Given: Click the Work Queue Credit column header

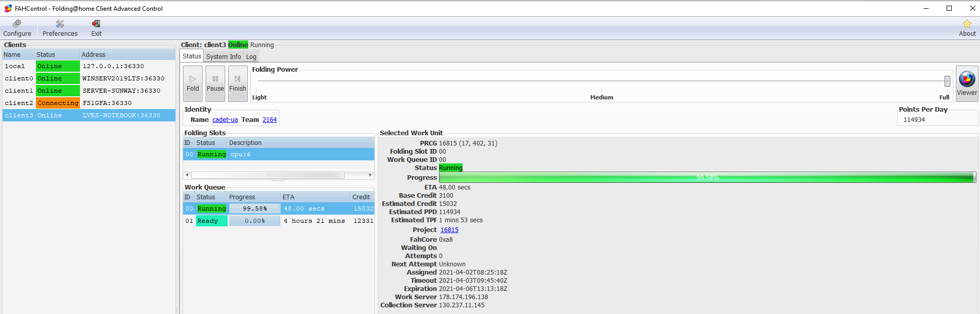Looking at the screenshot, I should point(362,197).
